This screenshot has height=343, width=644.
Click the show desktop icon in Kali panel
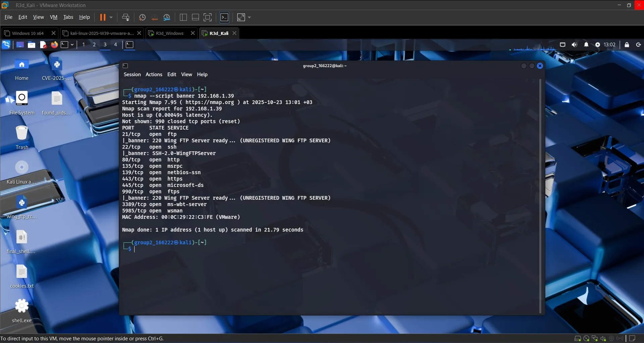[x=20, y=45]
